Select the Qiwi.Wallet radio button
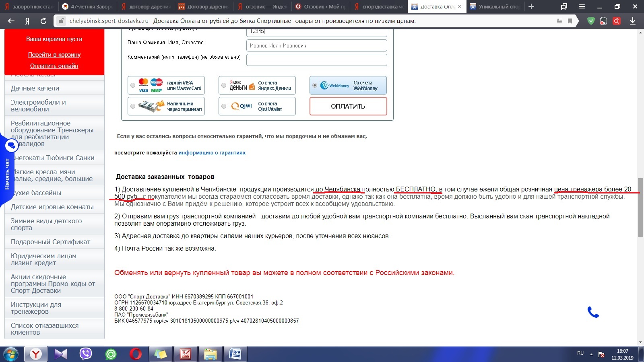Viewport: 644px width, 362px height. pos(224,106)
